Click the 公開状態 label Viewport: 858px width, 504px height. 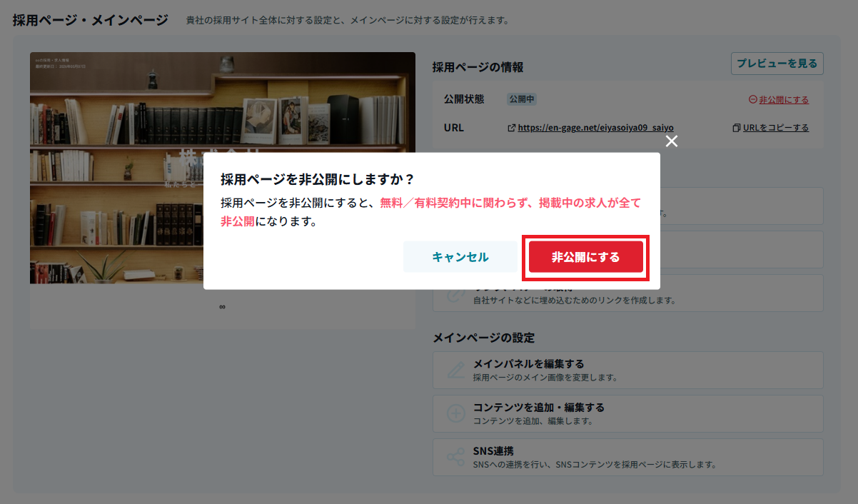point(464,100)
